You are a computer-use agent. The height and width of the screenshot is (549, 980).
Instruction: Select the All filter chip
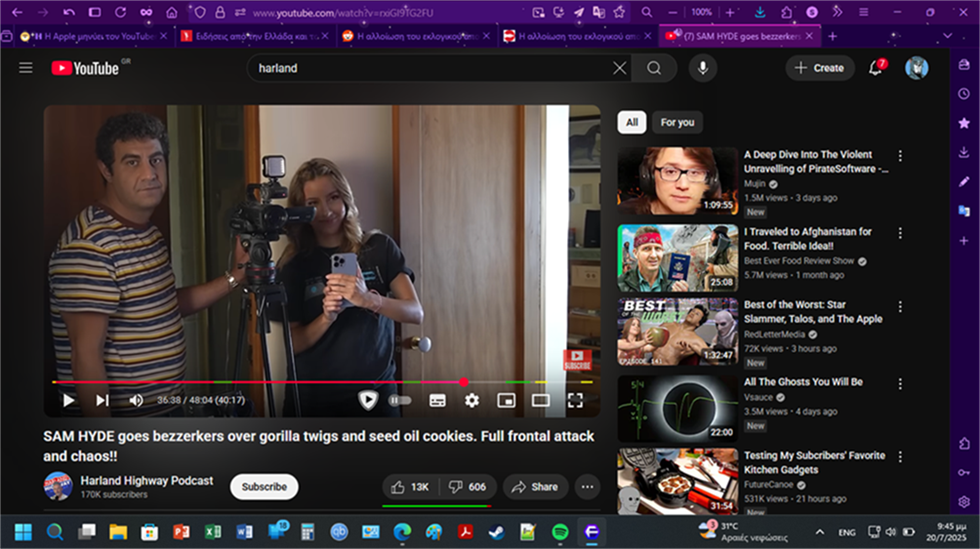tap(632, 122)
